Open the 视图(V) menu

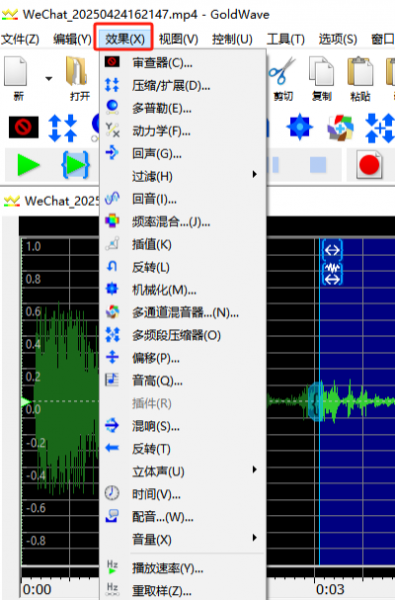coord(178,38)
